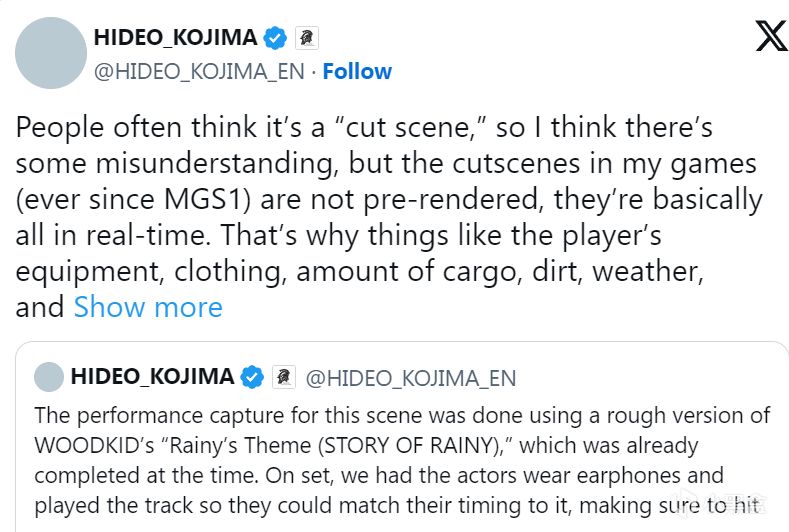Open the main tweet by clicking its first text line
This screenshot has height=532, width=789.
pos(364,127)
